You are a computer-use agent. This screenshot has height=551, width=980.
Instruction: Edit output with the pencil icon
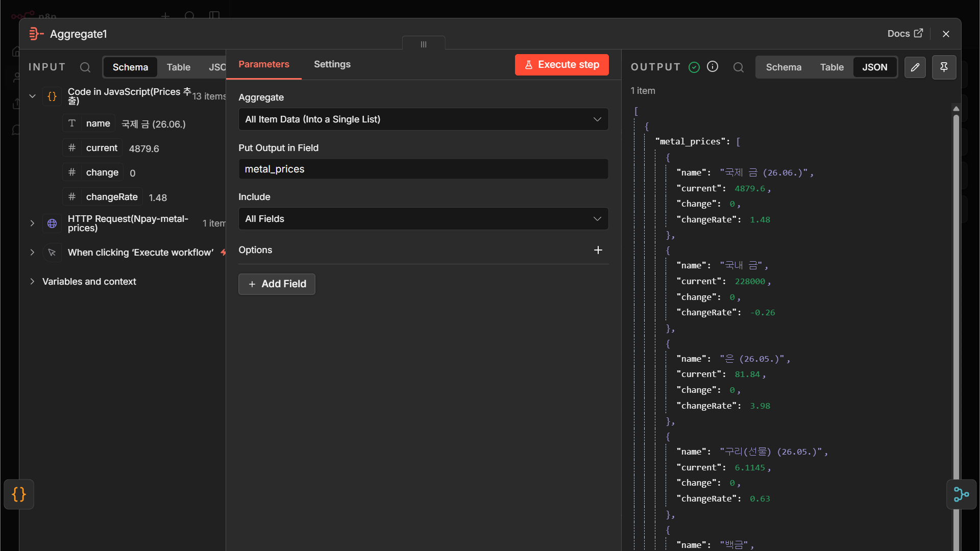[x=915, y=67]
